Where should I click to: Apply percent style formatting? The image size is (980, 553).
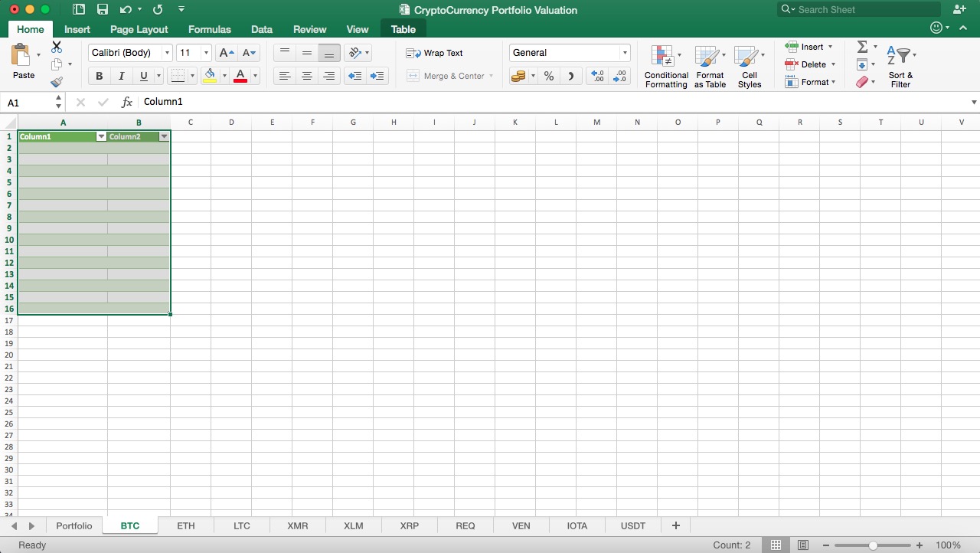tap(548, 76)
